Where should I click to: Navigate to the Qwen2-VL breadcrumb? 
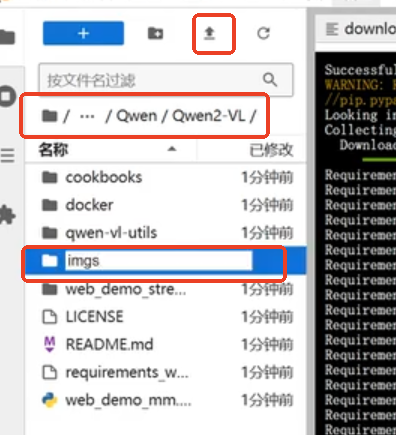[209, 116]
